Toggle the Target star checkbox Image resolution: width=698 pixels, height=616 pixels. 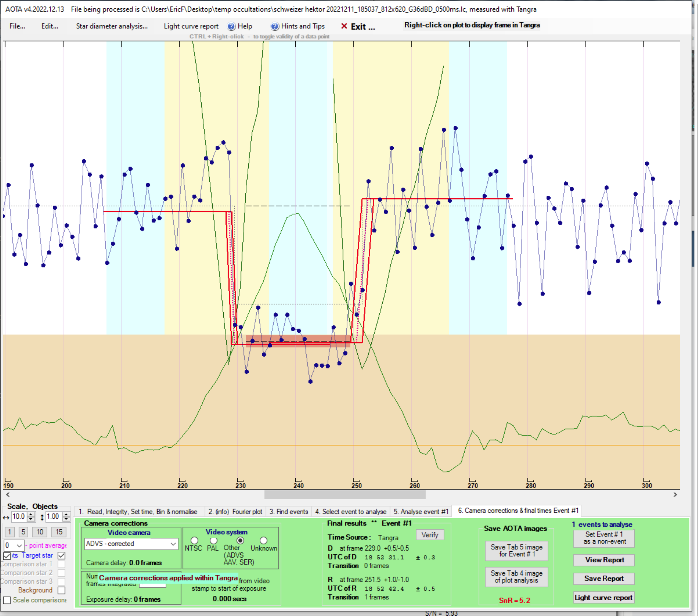coord(61,556)
